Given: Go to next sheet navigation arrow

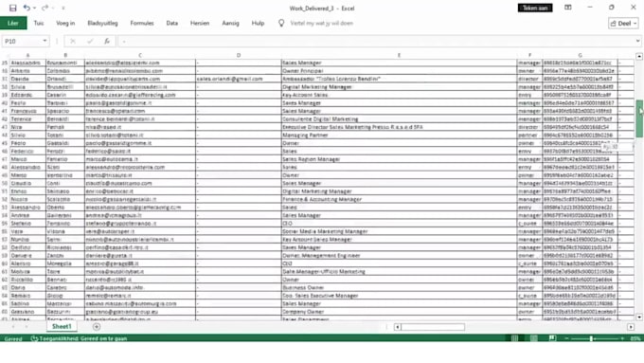Looking at the screenshot, I should 27,327.
